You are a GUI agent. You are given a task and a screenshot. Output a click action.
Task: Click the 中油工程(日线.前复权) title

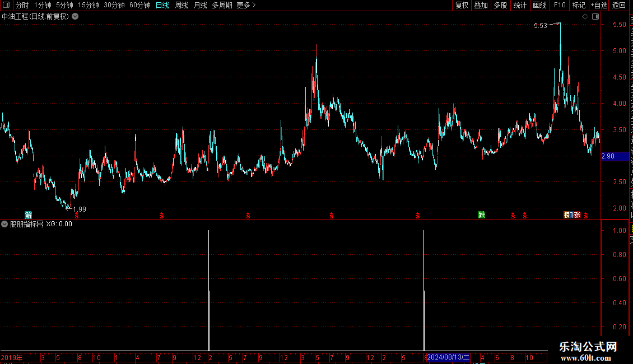point(35,17)
